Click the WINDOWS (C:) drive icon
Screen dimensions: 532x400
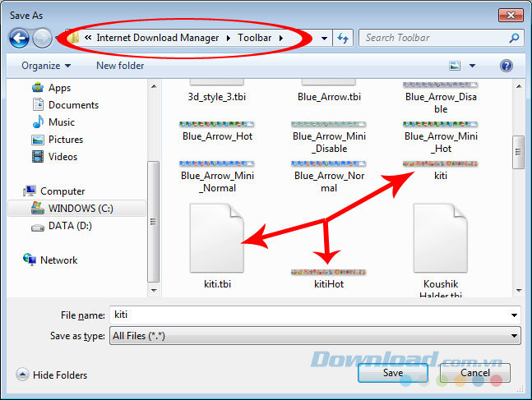[x=38, y=208]
